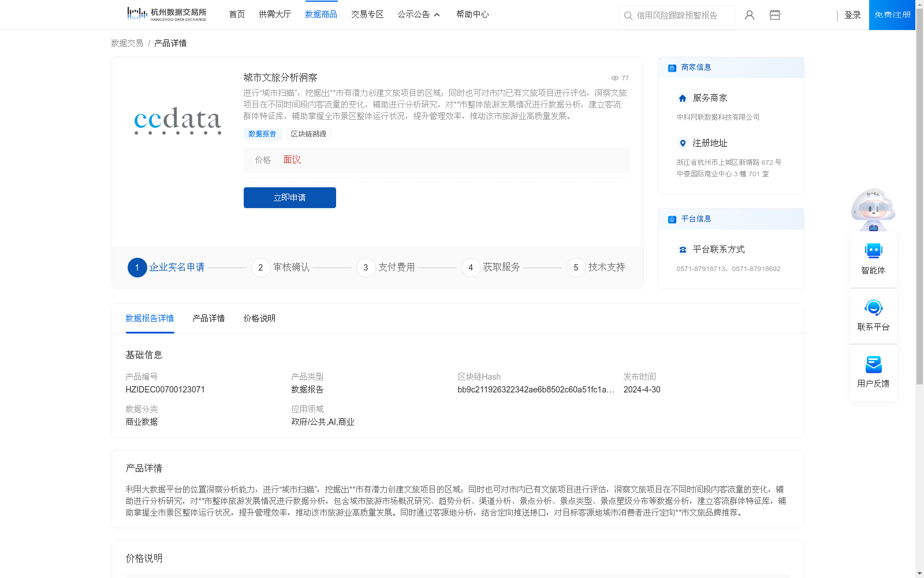Click the 平台联系方式 telephone icon
This screenshot has height=578, width=924.
(683, 250)
